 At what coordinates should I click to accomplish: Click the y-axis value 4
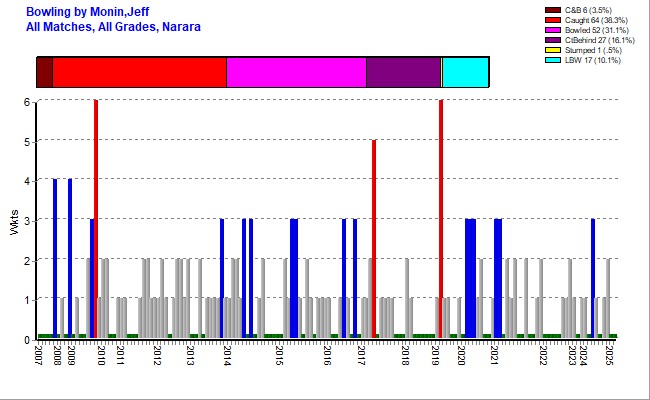pos(27,181)
